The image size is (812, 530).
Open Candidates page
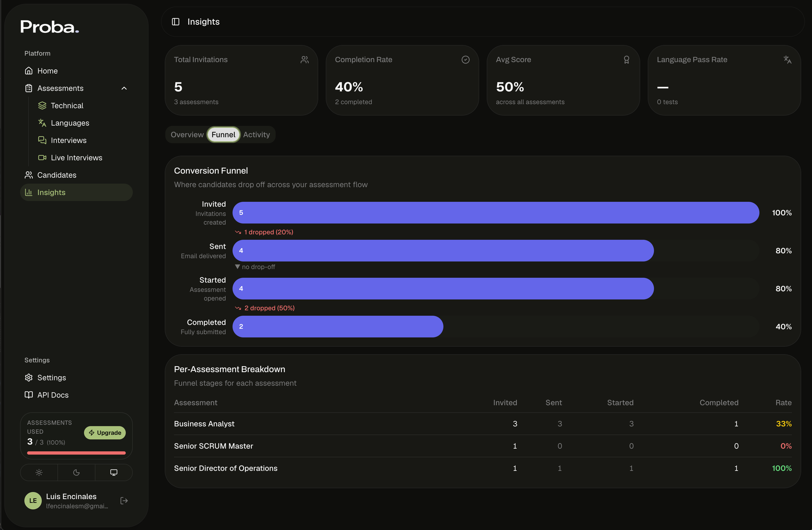pyautogui.click(x=76, y=175)
